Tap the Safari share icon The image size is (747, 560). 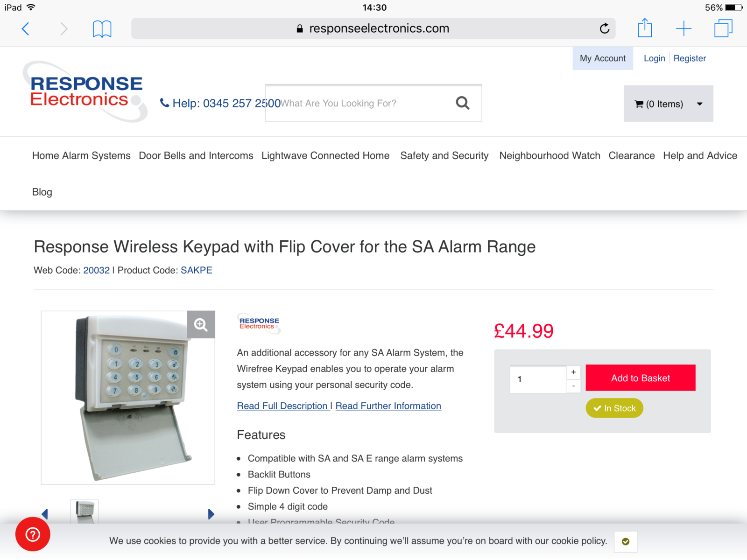645,28
